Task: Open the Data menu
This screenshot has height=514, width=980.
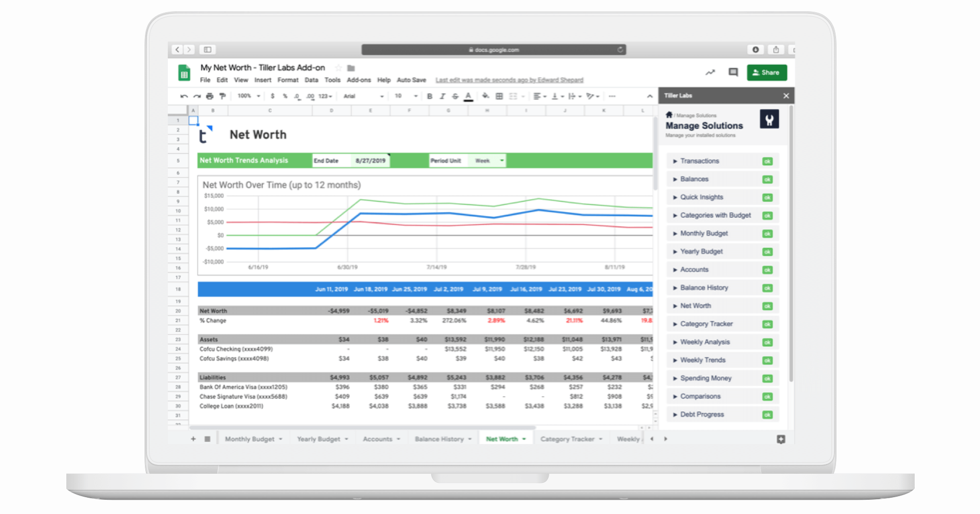Action: pyautogui.click(x=311, y=80)
